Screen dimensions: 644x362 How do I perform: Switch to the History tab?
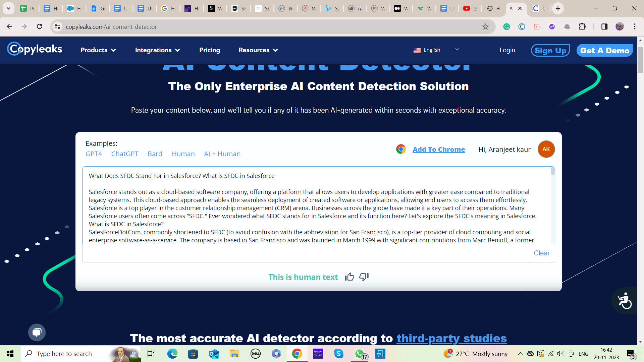tap(493, 8)
